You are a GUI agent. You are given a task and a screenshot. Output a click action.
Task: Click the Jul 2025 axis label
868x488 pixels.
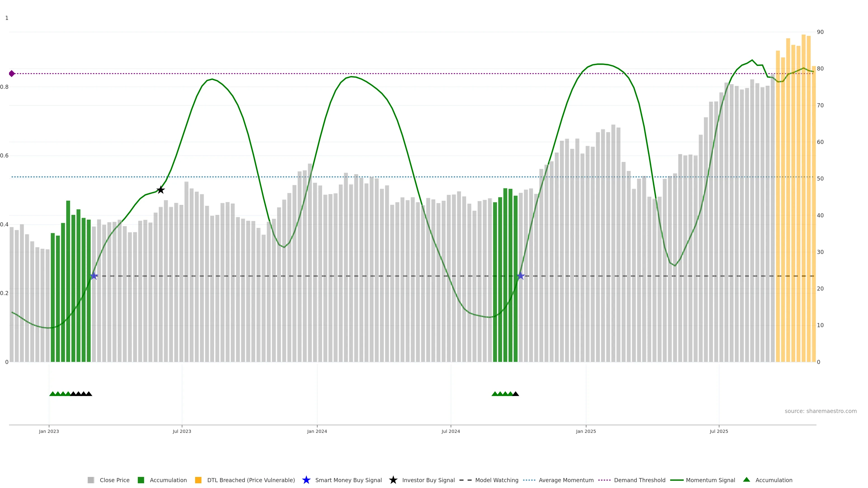719,431
